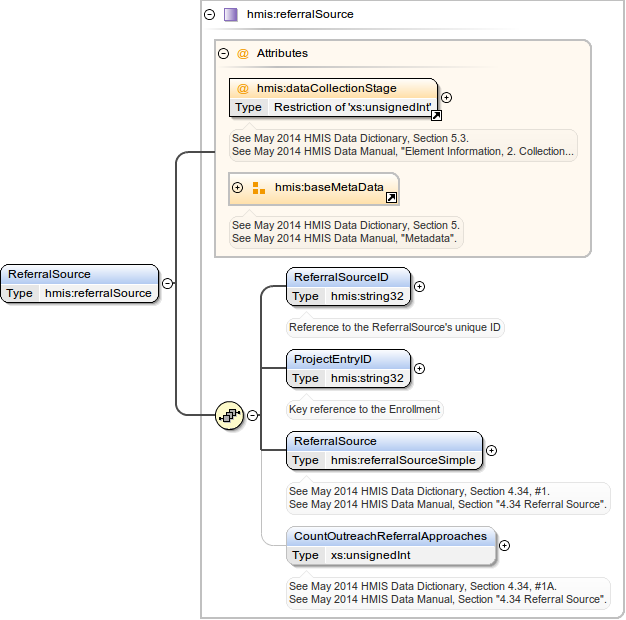The image size is (626, 620).
Task: Expand the hmis:baseMetaData group
Action: (238, 187)
